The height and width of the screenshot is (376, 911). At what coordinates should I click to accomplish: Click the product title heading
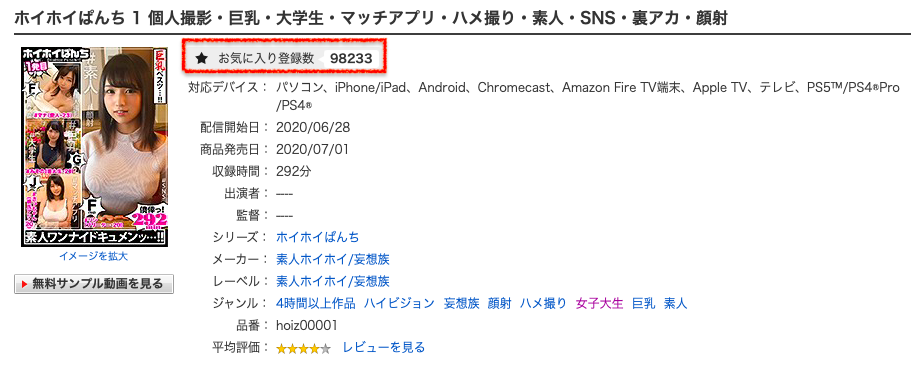click(x=370, y=19)
